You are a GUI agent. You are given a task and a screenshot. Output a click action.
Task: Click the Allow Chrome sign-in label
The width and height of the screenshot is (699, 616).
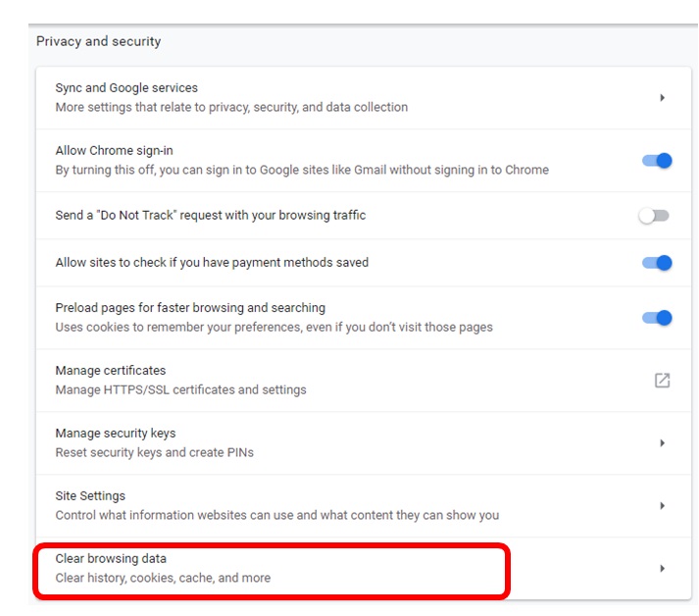click(114, 151)
